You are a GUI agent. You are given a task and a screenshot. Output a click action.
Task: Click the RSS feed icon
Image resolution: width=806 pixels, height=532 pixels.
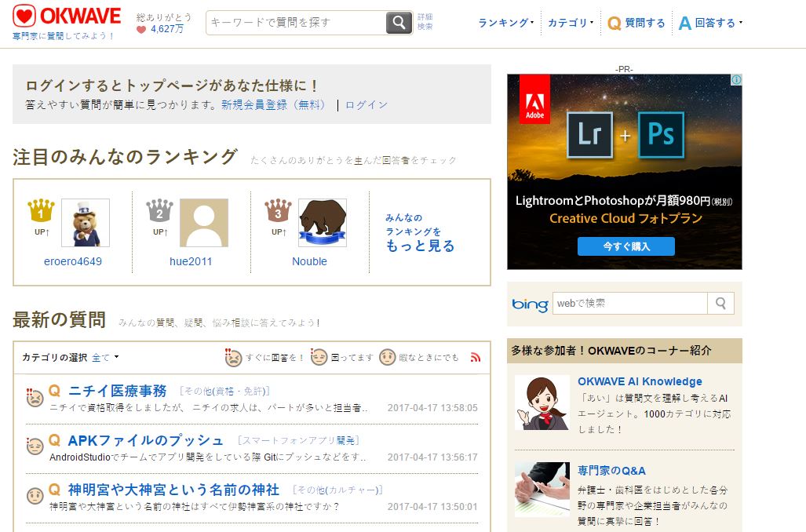tap(476, 357)
